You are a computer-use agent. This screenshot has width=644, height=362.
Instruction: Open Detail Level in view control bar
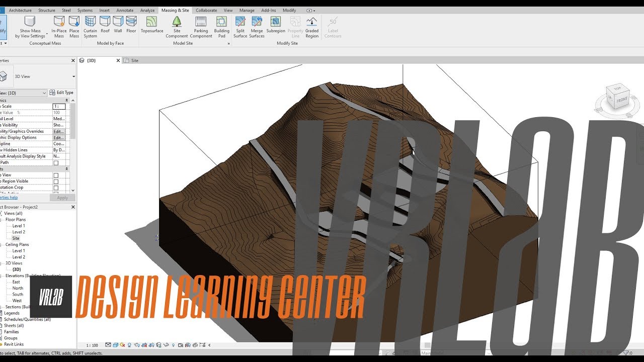108,345
